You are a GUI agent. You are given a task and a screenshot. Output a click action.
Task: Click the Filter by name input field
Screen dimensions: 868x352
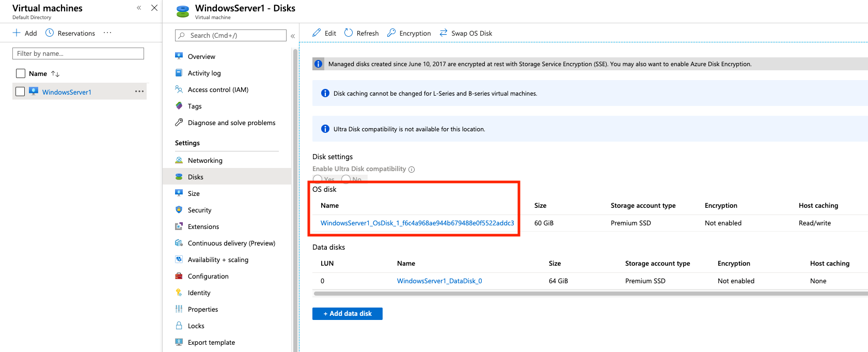(78, 53)
